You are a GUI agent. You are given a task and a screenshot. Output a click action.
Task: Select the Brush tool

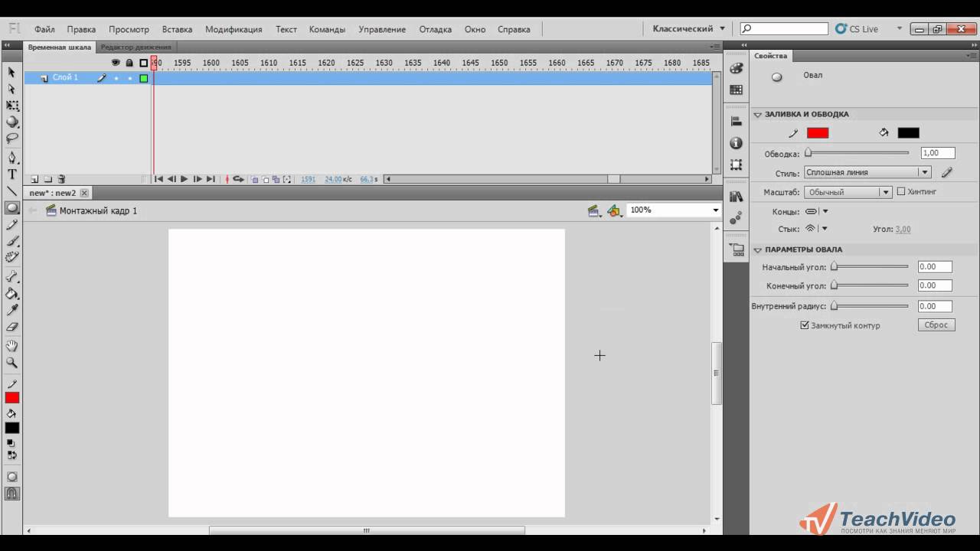pyautogui.click(x=12, y=242)
